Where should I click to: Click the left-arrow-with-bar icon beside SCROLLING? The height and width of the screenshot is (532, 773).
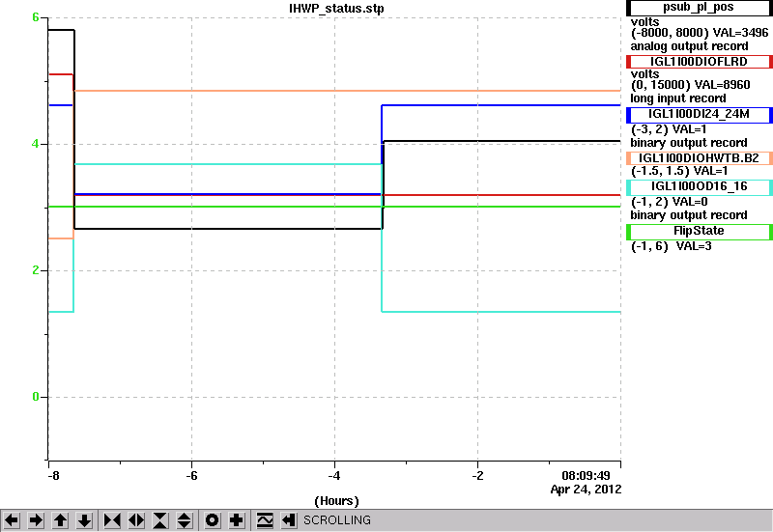coord(288,520)
